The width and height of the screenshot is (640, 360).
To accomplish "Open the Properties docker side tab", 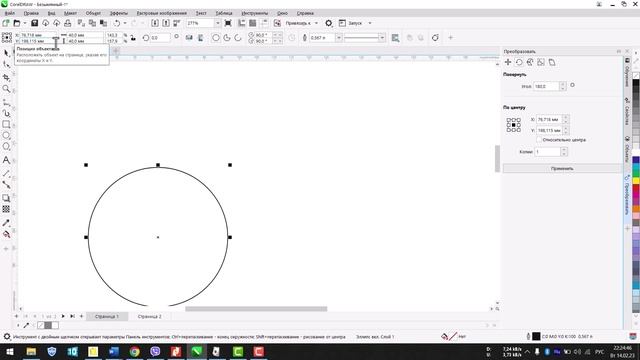I will click(627, 112).
